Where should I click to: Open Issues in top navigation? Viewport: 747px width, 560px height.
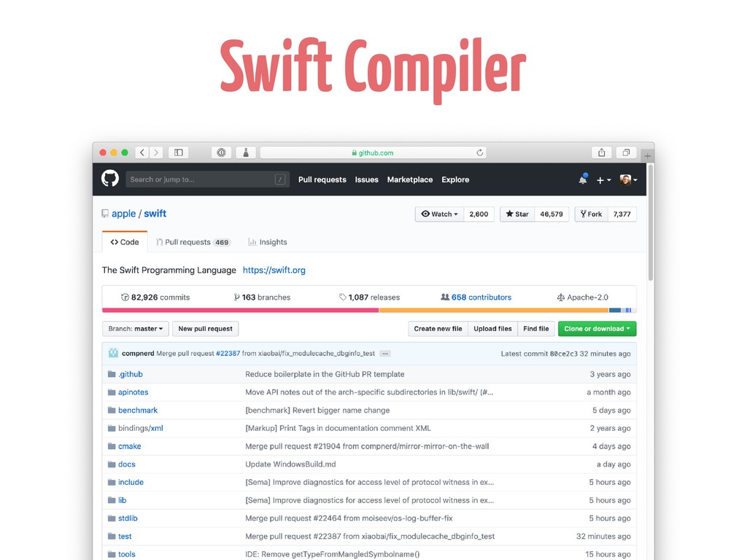pyautogui.click(x=366, y=179)
